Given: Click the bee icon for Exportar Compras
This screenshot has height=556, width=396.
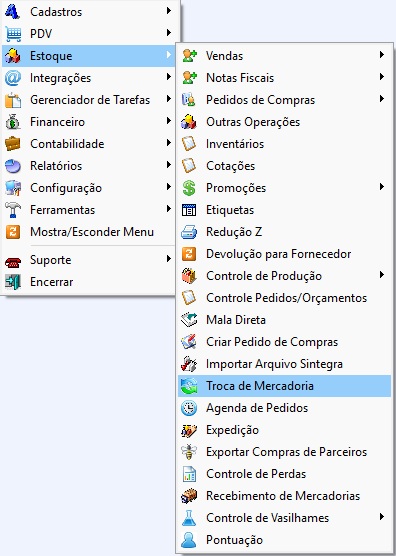Looking at the screenshot, I should click(x=189, y=452).
